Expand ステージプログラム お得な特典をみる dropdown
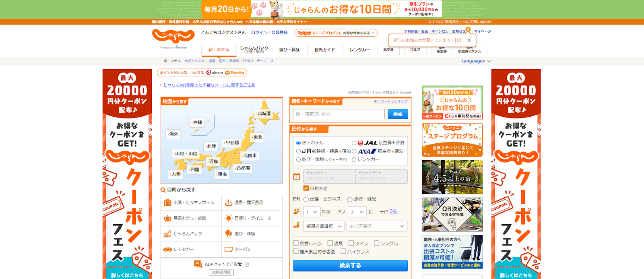This screenshot has height=279, width=644. coord(336,33)
